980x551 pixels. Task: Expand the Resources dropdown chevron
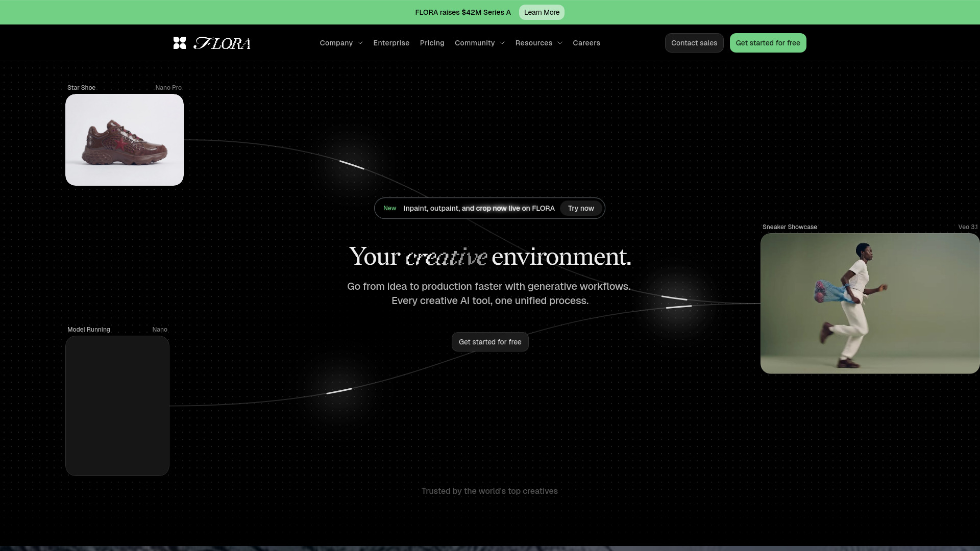point(560,43)
